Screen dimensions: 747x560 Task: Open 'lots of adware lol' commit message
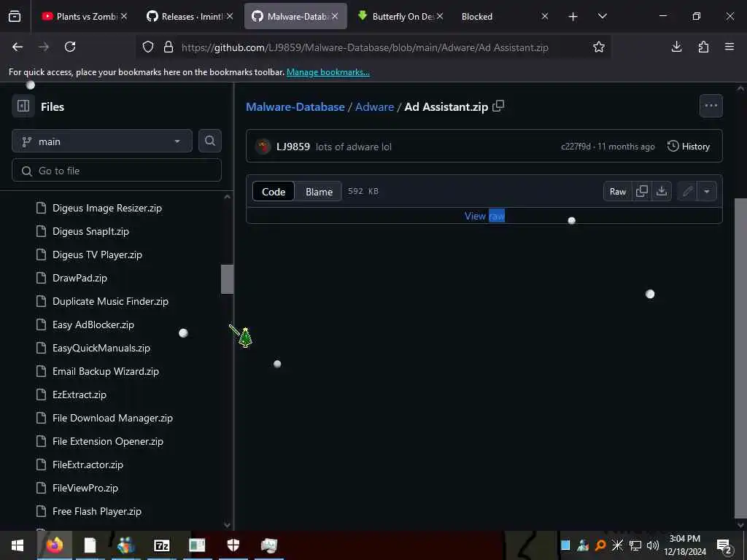(x=354, y=147)
